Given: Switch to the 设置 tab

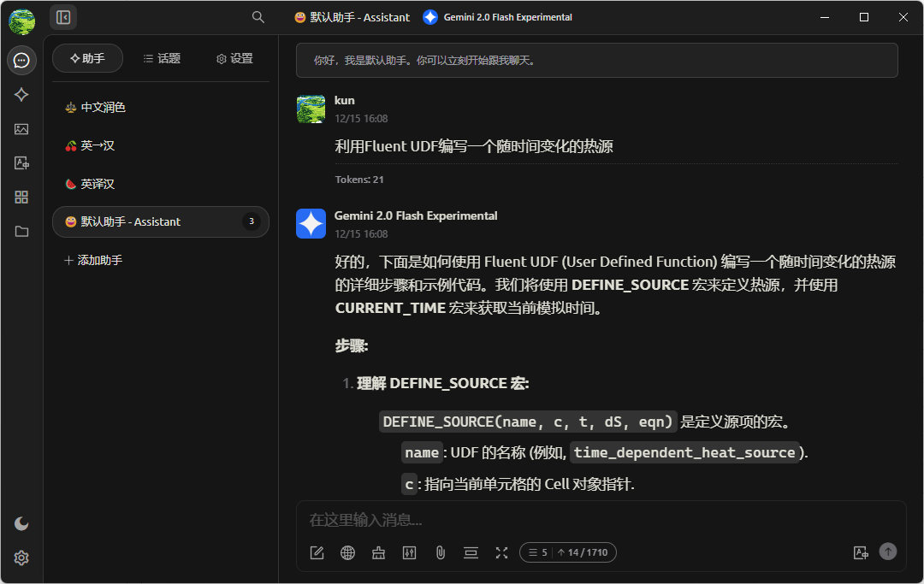Looking at the screenshot, I should [x=234, y=58].
